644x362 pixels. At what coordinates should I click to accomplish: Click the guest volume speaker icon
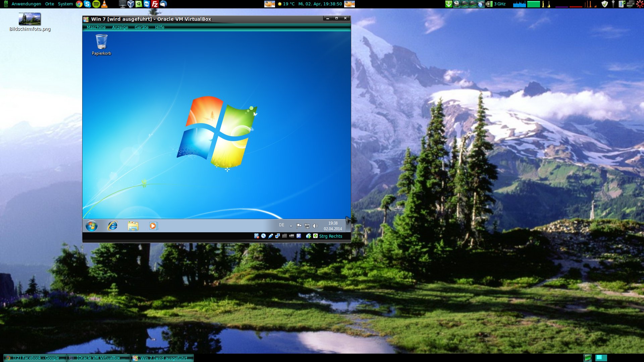[315, 226]
